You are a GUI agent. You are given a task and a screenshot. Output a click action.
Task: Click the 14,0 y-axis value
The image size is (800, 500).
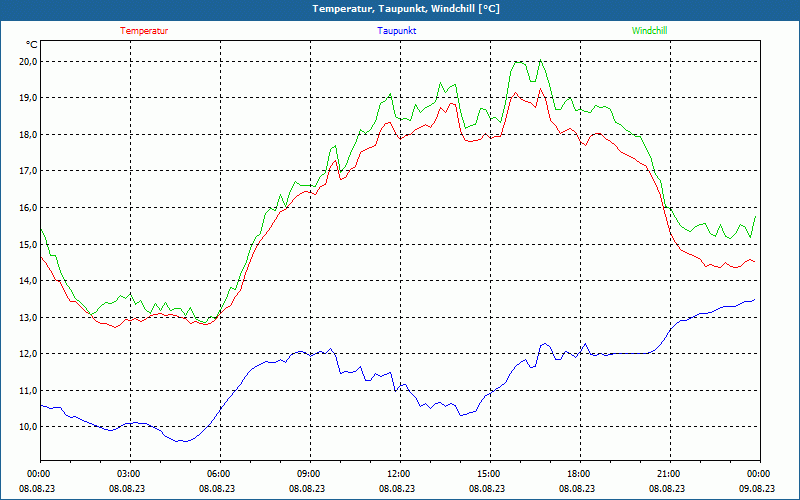pos(28,281)
